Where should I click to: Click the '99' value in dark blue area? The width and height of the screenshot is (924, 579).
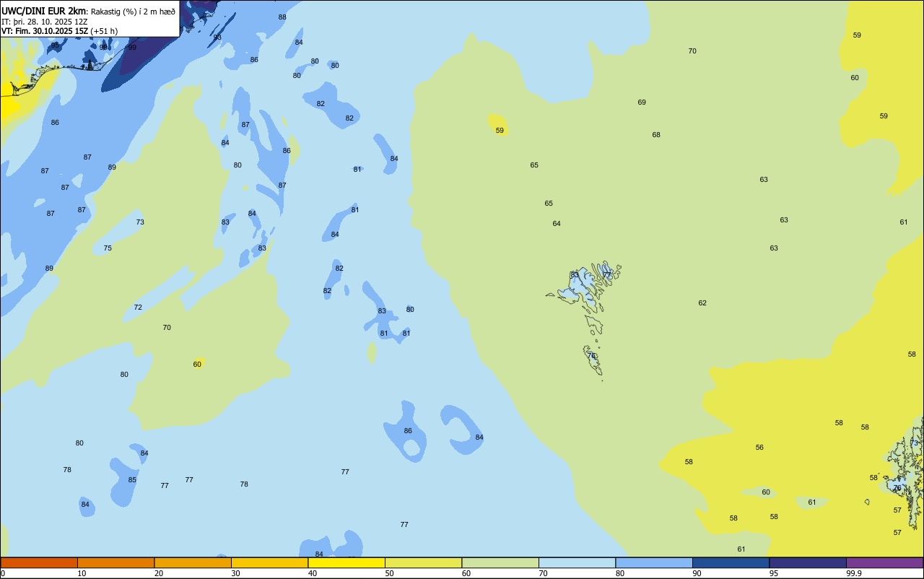(132, 48)
